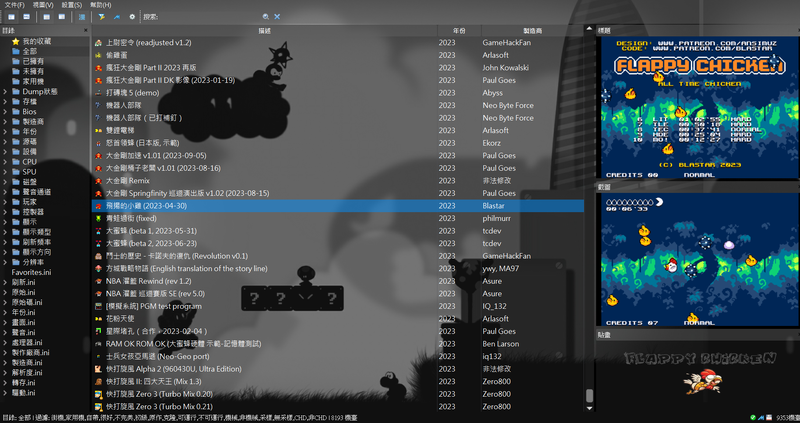
Task: Open the 文件(F) menu
Action: [14, 5]
